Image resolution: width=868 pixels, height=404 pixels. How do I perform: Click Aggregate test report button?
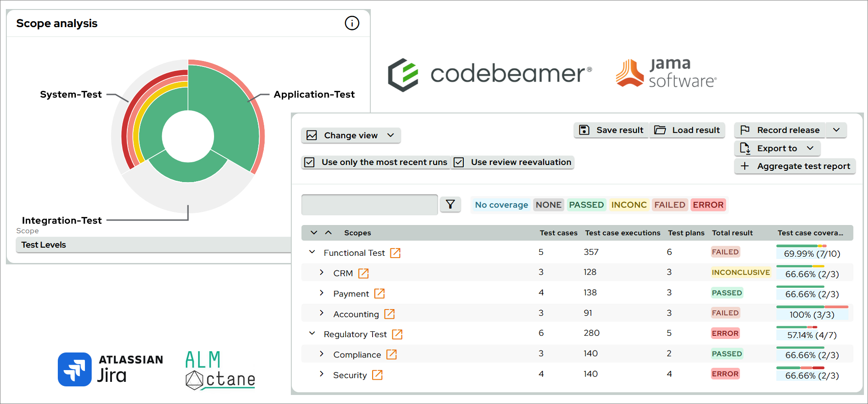coord(795,166)
